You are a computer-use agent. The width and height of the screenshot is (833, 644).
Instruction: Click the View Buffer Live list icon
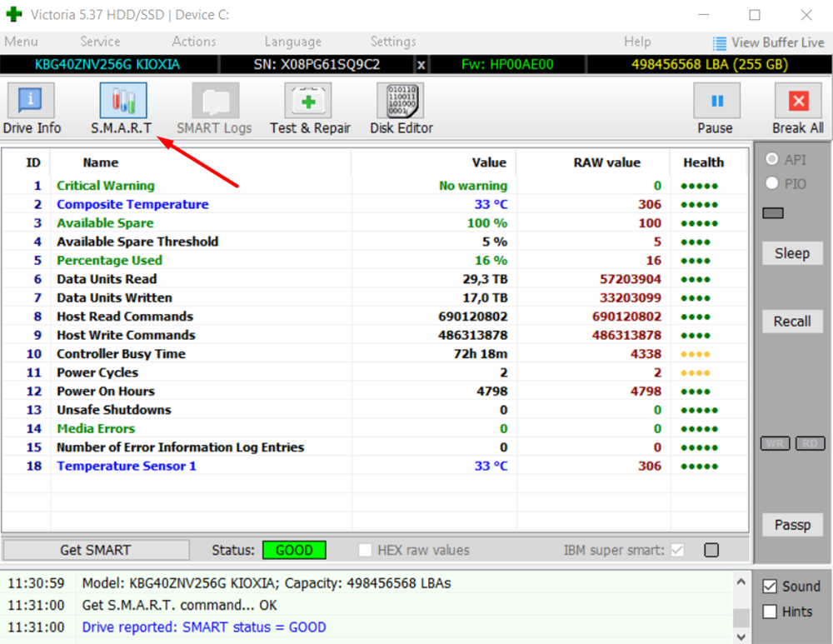[720, 43]
